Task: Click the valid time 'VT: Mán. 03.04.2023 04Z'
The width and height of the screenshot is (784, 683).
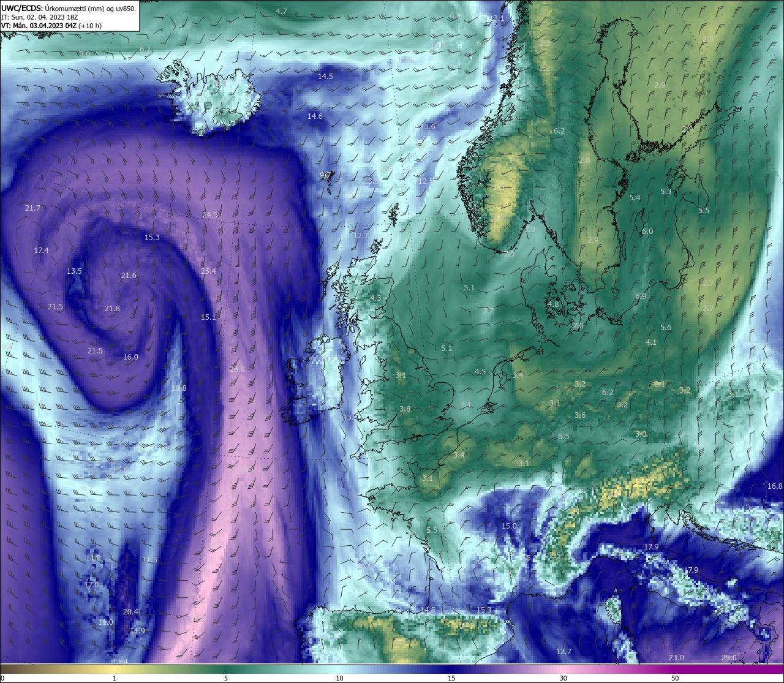Action: pos(39,26)
